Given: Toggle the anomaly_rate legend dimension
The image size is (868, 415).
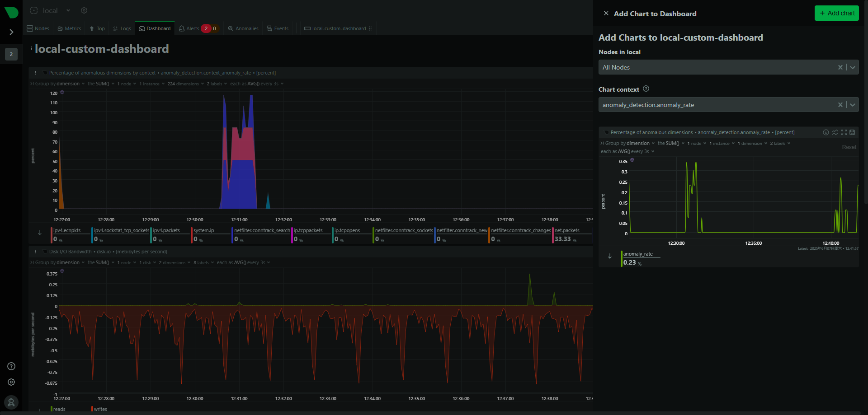Looking at the screenshot, I should tap(638, 254).
